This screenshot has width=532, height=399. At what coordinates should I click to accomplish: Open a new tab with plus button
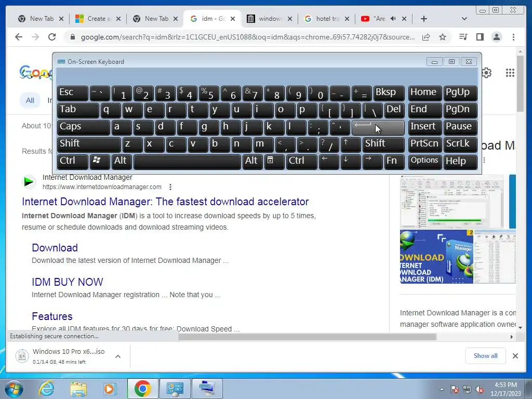[424, 19]
